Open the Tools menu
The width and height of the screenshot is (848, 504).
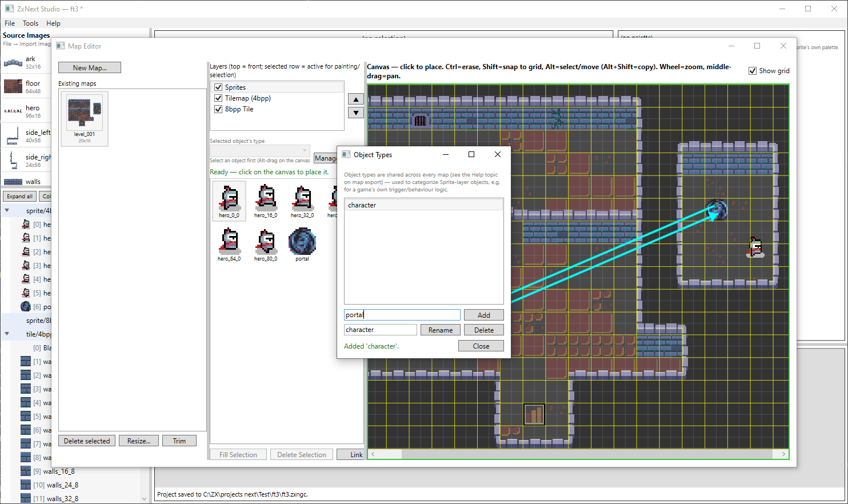pyautogui.click(x=30, y=23)
